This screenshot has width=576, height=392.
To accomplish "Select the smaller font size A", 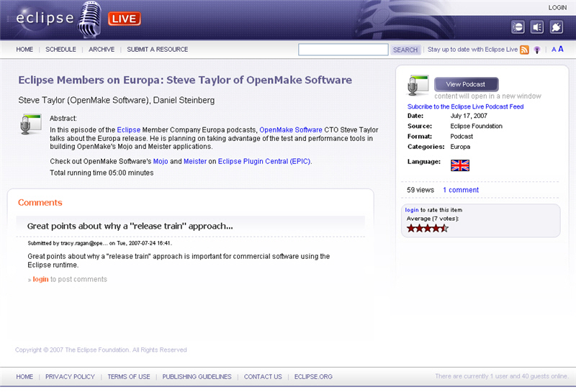I will pos(553,50).
